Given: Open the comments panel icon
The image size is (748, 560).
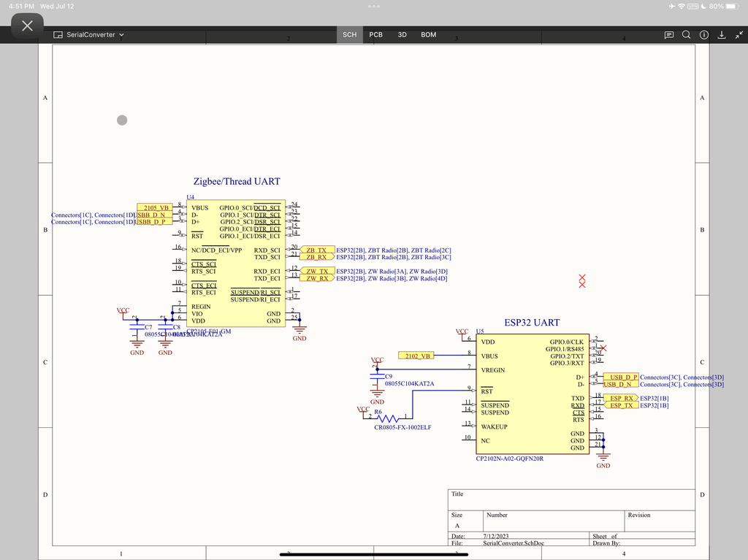Looking at the screenshot, I should pos(669,35).
